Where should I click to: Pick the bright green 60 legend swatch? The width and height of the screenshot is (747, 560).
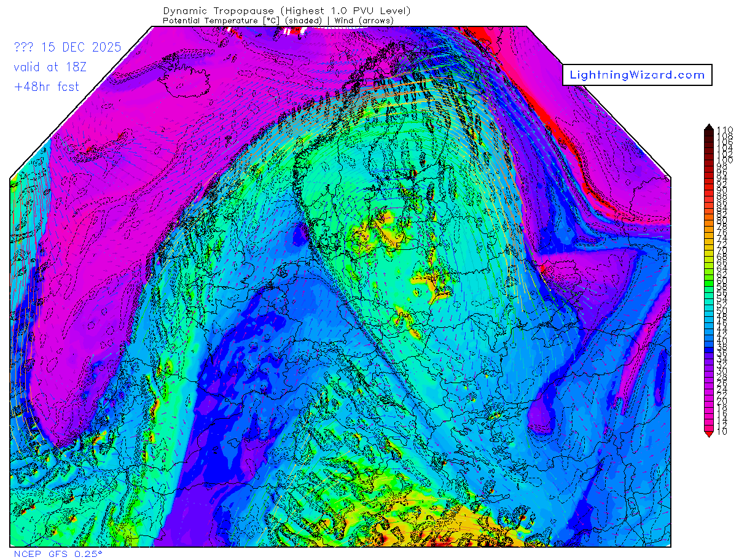tap(710, 281)
